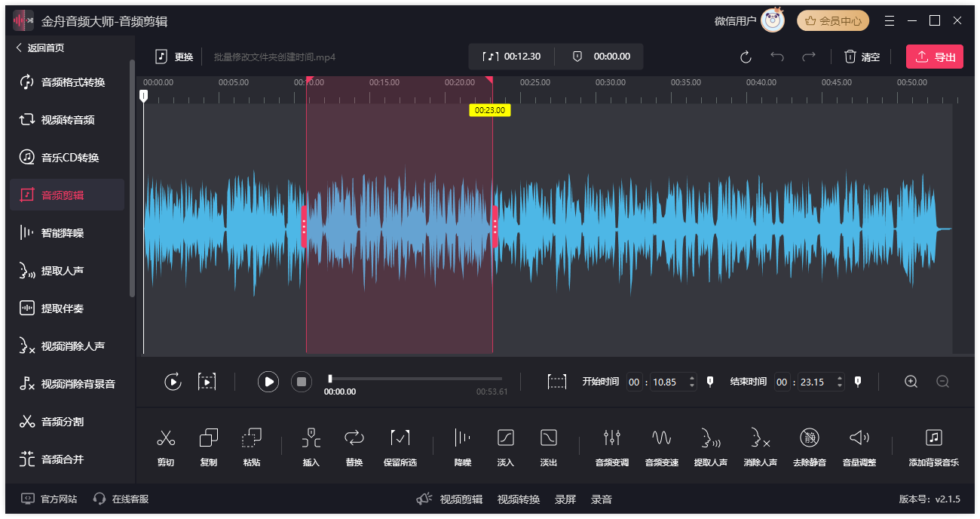The image size is (980, 519).
Task: Click the 去除静音 remove silence icon
Action: (810, 438)
